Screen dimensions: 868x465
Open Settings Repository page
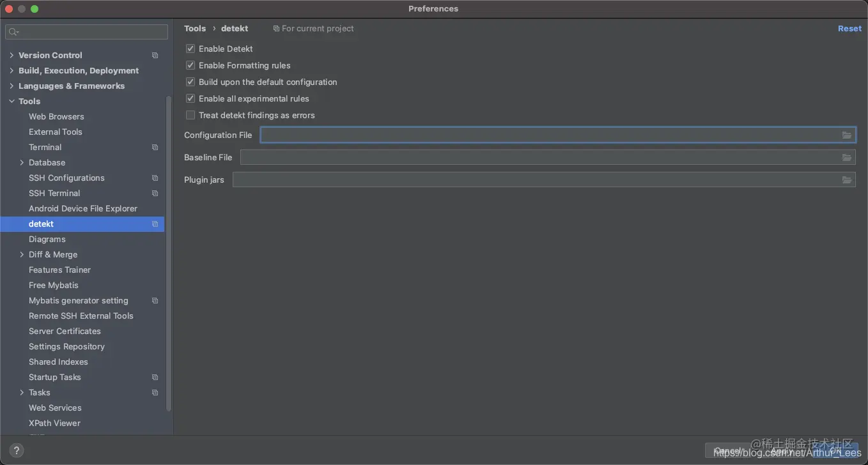tap(66, 346)
